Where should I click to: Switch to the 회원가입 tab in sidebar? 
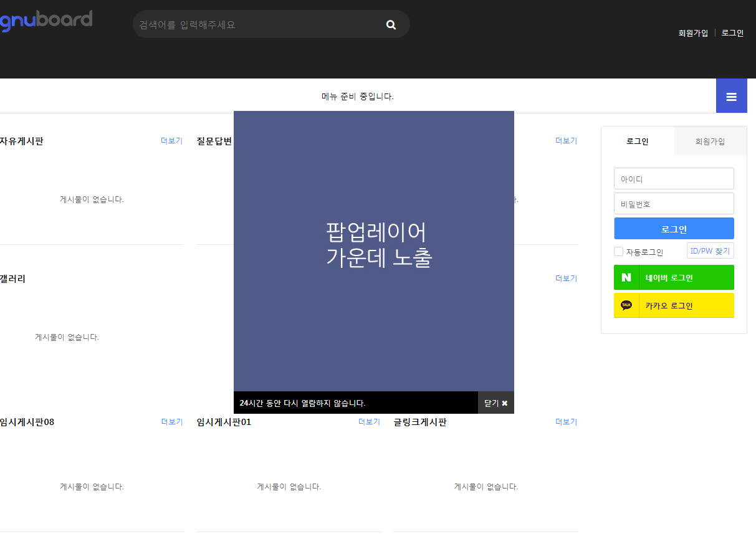click(x=710, y=141)
